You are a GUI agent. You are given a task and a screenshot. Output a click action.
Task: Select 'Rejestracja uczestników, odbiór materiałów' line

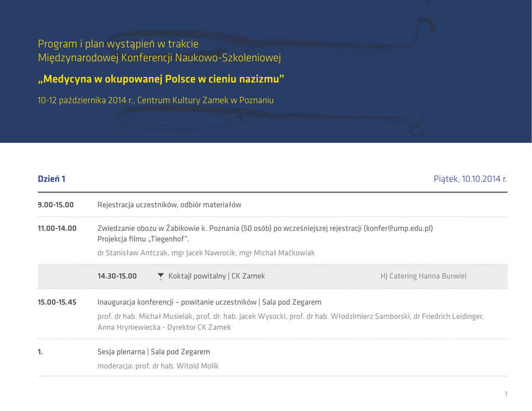[169, 205]
